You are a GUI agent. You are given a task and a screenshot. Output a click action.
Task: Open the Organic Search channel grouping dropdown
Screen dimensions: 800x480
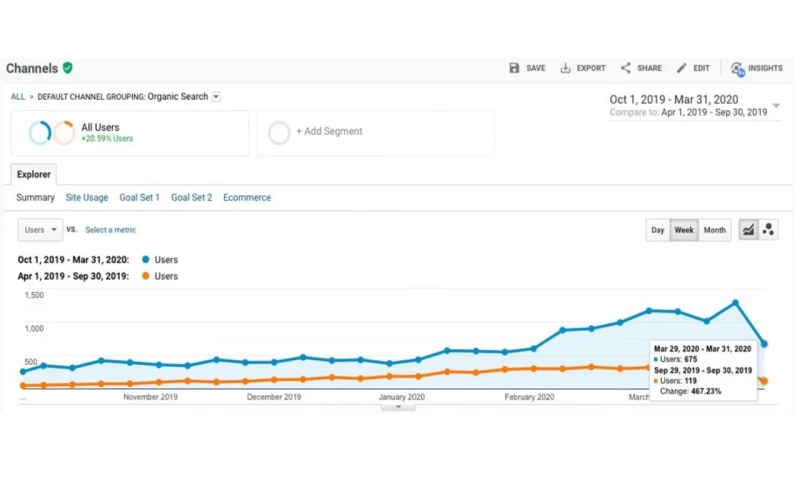[216, 97]
